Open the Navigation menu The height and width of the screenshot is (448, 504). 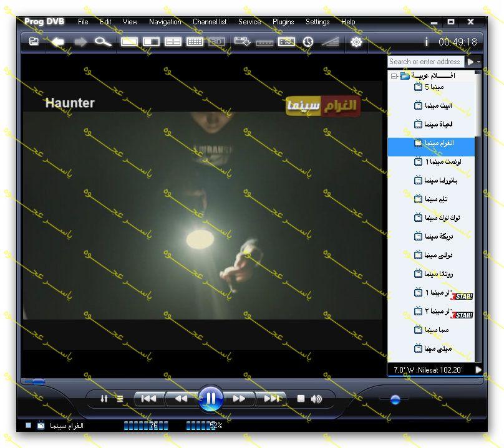click(165, 22)
